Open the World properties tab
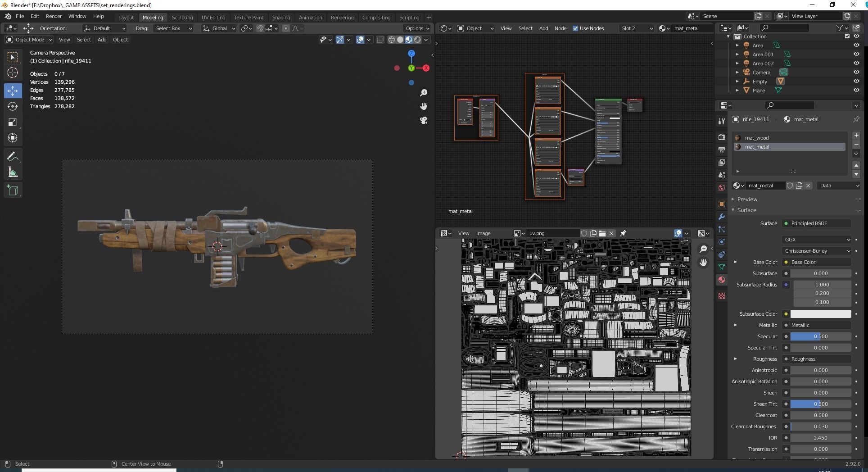868x472 pixels. tap(722, 188)
